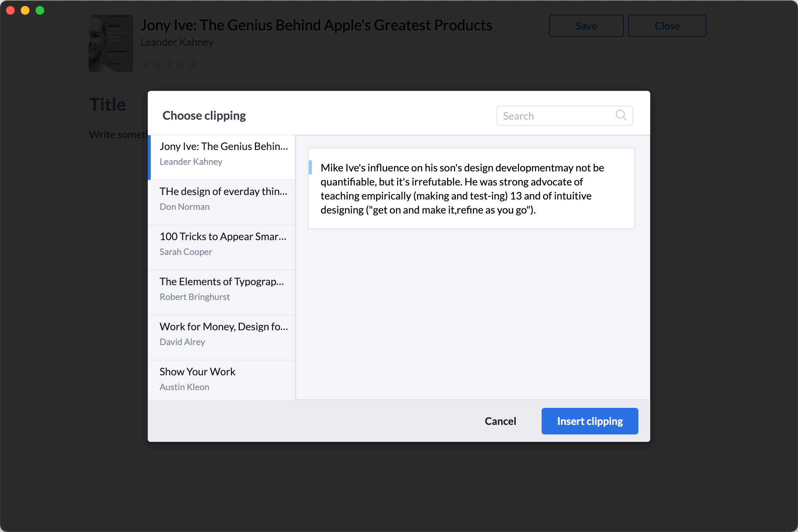Click the search magnifier icon
The height and width of the screenshot is (532, 798).
click(x=621, y=115)
